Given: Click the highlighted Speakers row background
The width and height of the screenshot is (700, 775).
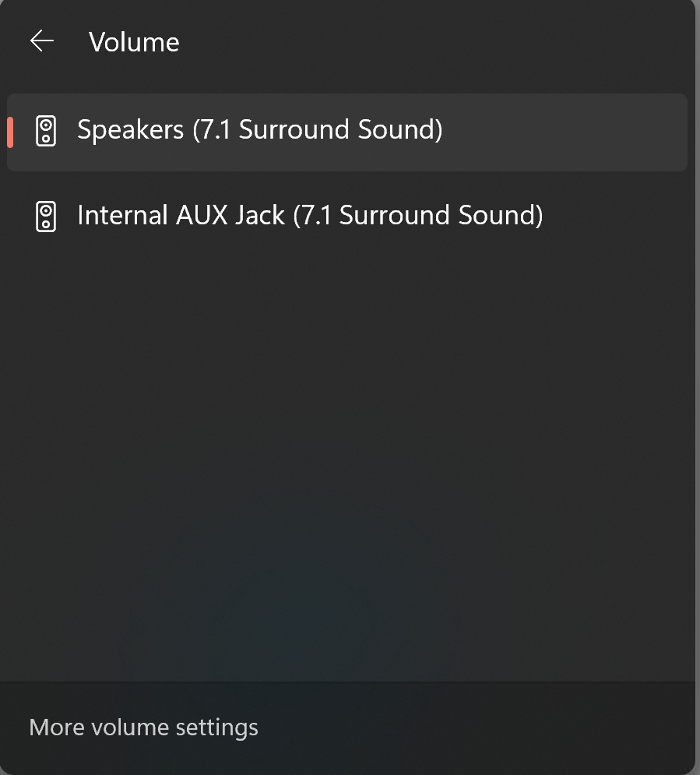Looking at the screenshot, I should pos(561,132).
